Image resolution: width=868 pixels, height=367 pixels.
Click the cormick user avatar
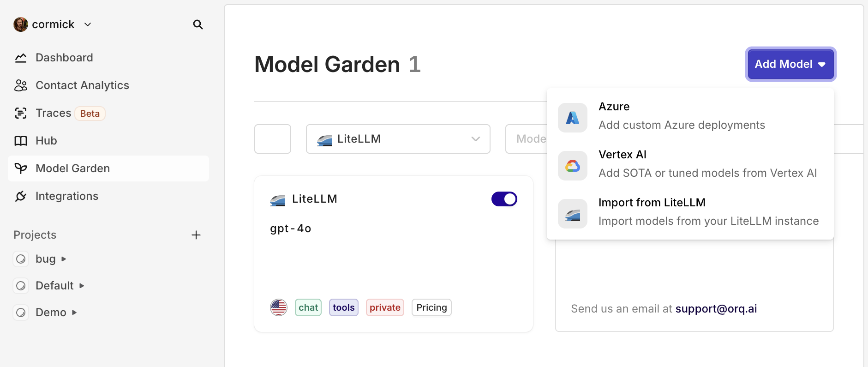[x=21, y=24]
